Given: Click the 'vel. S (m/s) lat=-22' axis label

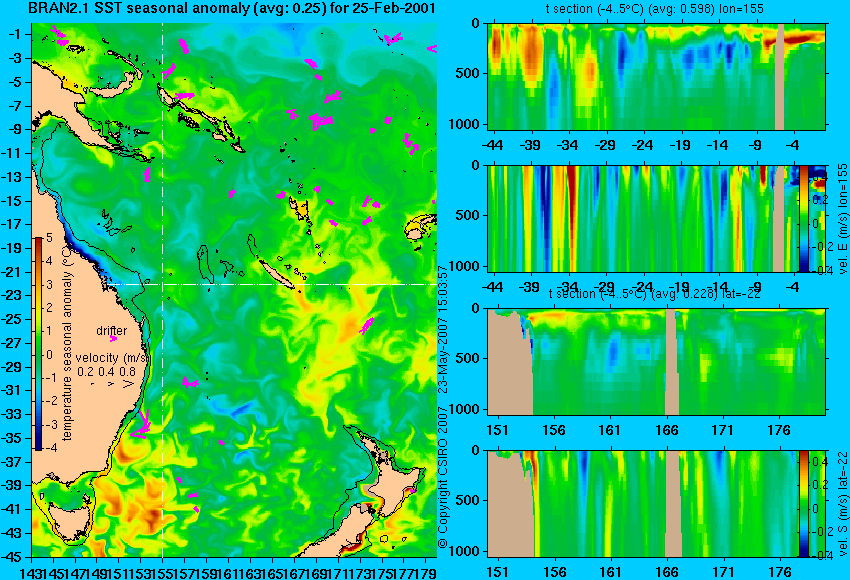Looking at the screenshot, I should [843, 504].
